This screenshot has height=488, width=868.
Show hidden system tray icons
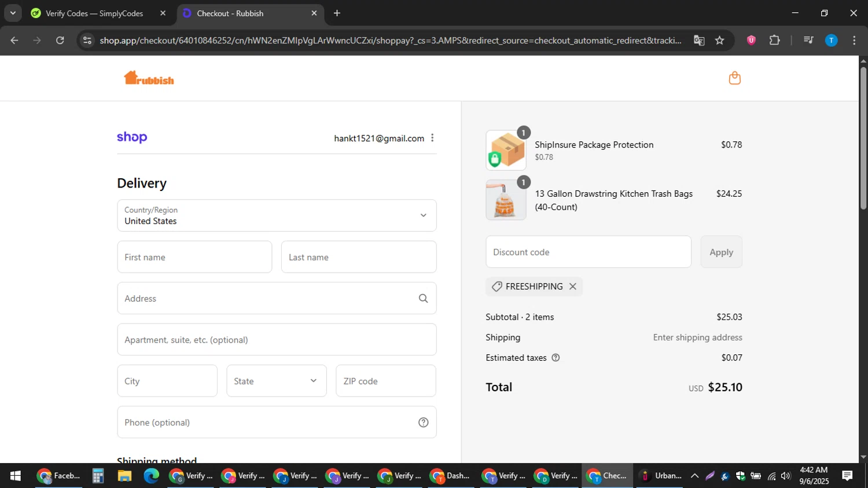(x=694, y=476)
